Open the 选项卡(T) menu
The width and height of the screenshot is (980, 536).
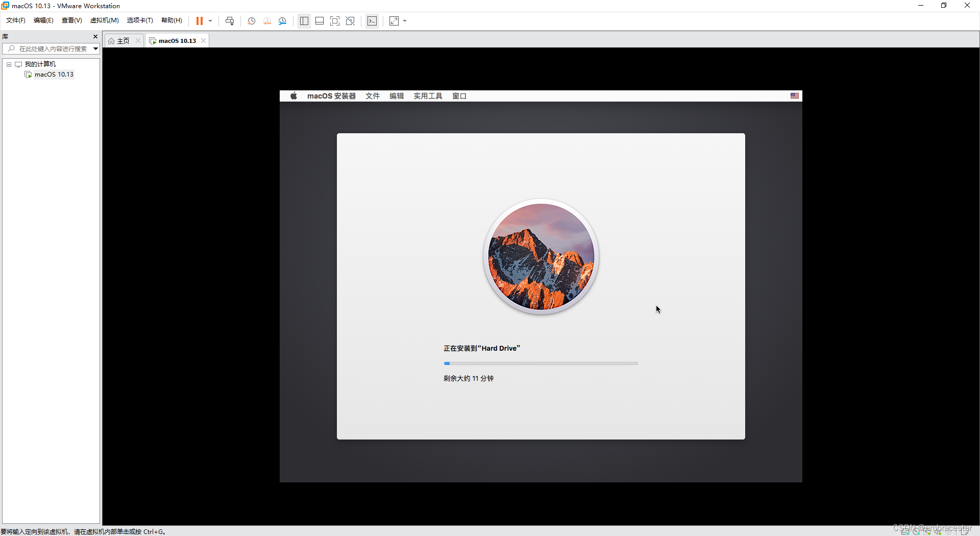140,20
